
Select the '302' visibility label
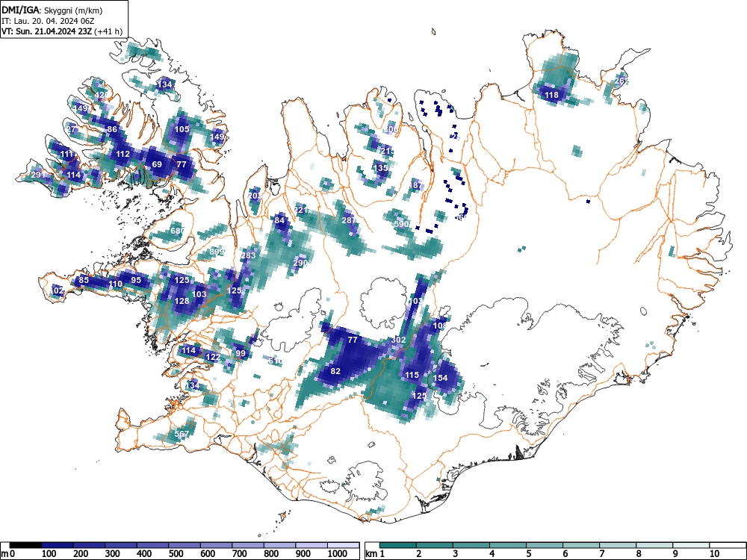(398, 340)
